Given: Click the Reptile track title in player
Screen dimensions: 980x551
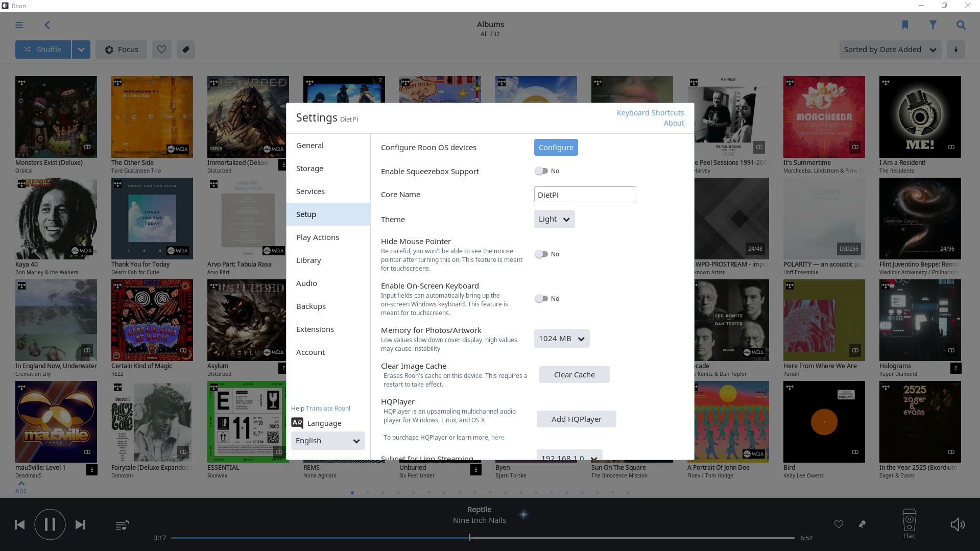Looking at the screenshot, I should click(x=479, y=510).
